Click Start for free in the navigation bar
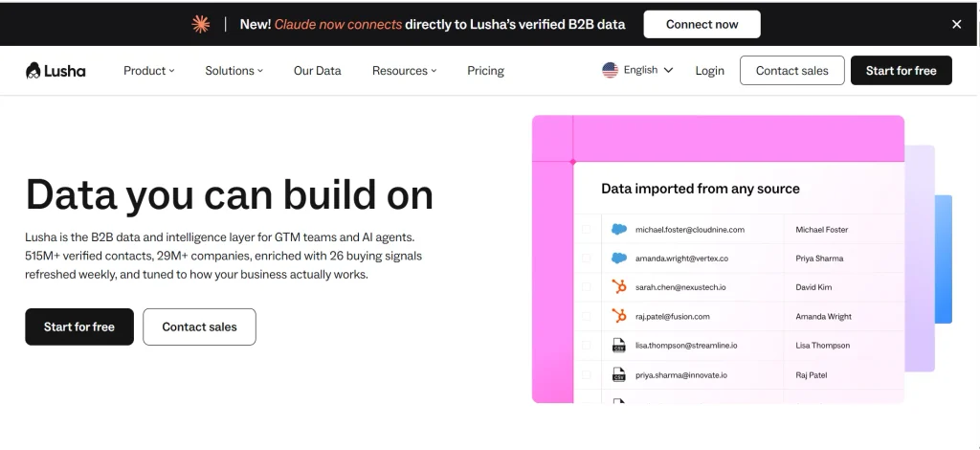This screenshot has width=980, height=450. point(902,71)
